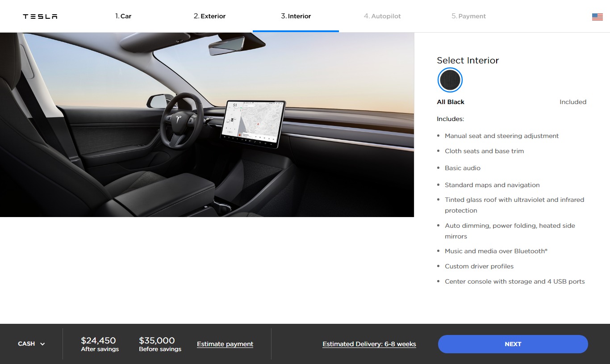Go to the 4. Autopilot step

(382, 16)
